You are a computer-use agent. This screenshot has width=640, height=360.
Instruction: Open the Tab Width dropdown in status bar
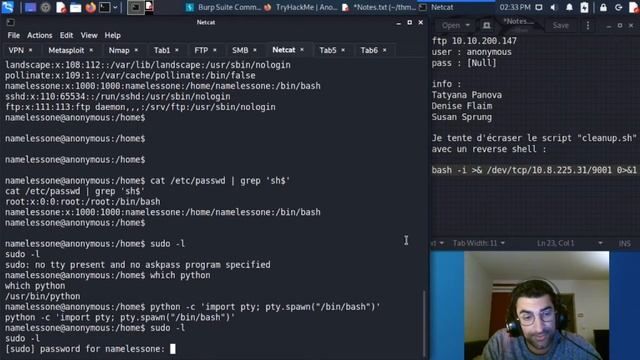478,243
